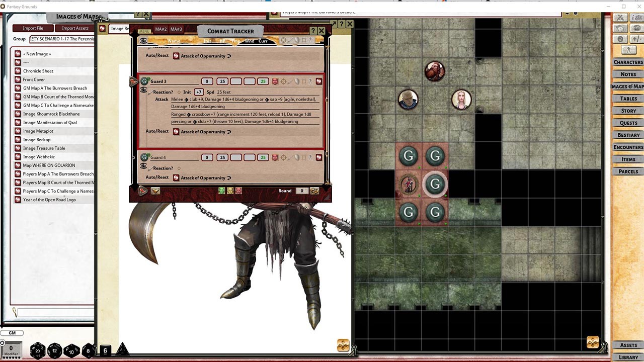Check Guard 3's Reaction checkbox
Screen dimensions: 644x362
tap(180, 92)
